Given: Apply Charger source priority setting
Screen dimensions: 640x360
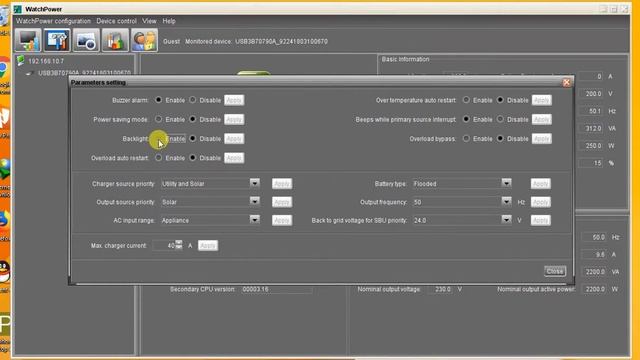Looking at the screenshot, I should tap(282, 184).
